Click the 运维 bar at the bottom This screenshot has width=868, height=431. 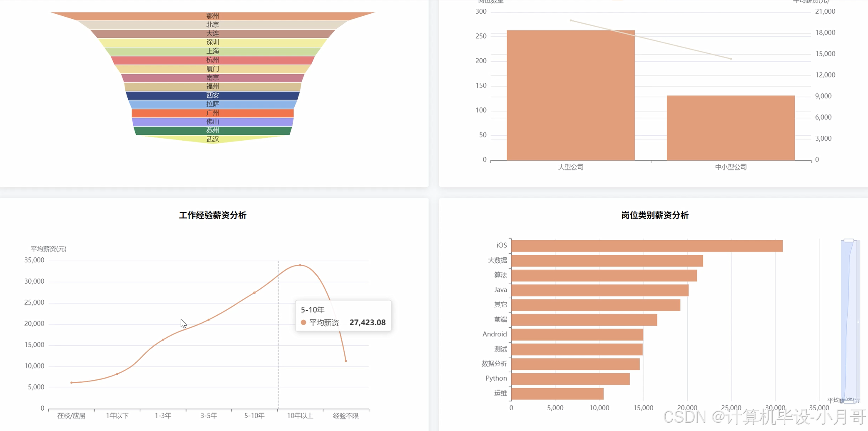coord(557,394)
